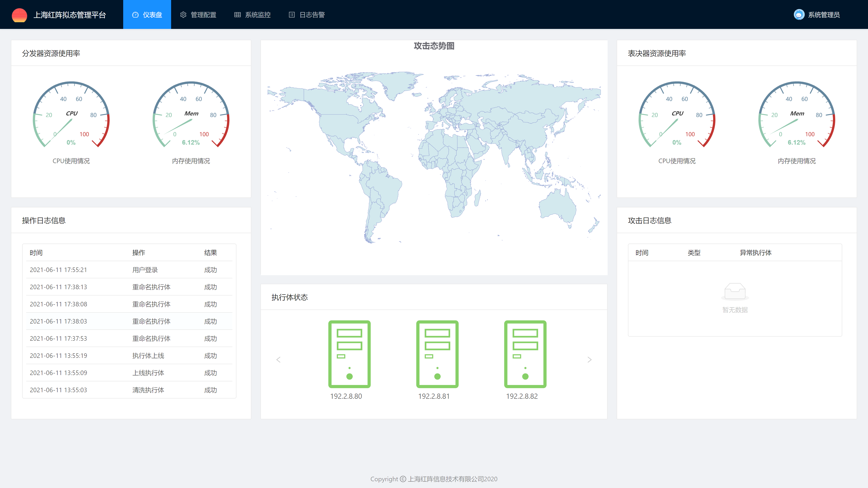Click the table icon beside 系统监控
Image resolution: width=868 pixels, height=488 pixels.
(238, 15)
